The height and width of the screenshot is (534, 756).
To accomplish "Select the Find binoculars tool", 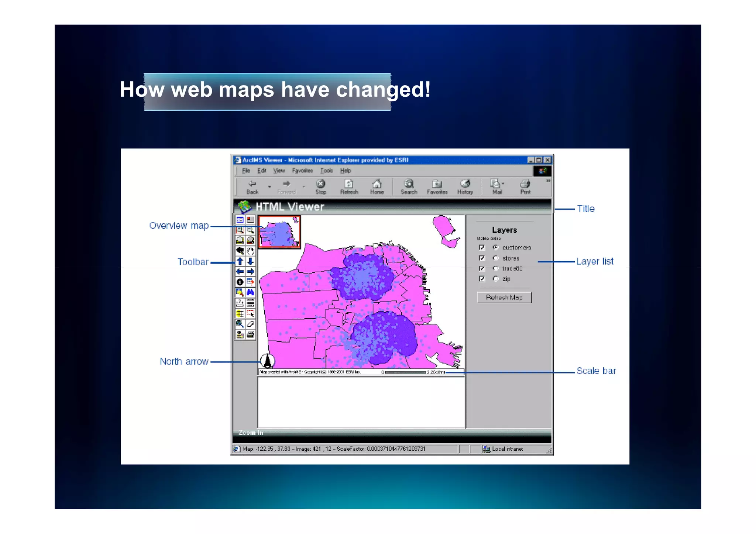I will pyautogui.click(x=250, y=293).
